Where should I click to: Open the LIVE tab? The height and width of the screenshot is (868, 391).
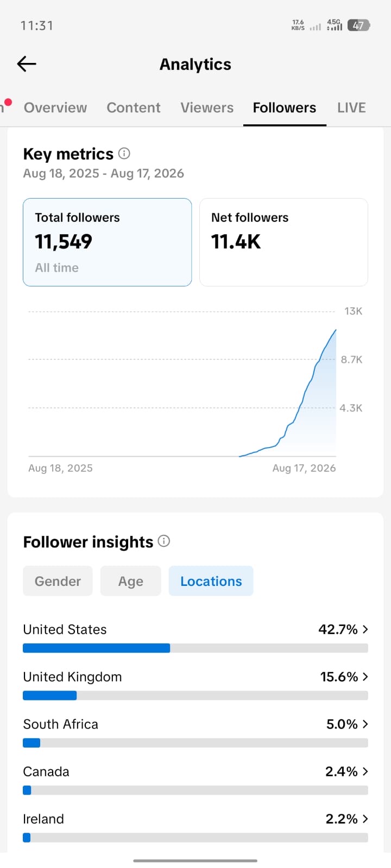pos(351,107)
